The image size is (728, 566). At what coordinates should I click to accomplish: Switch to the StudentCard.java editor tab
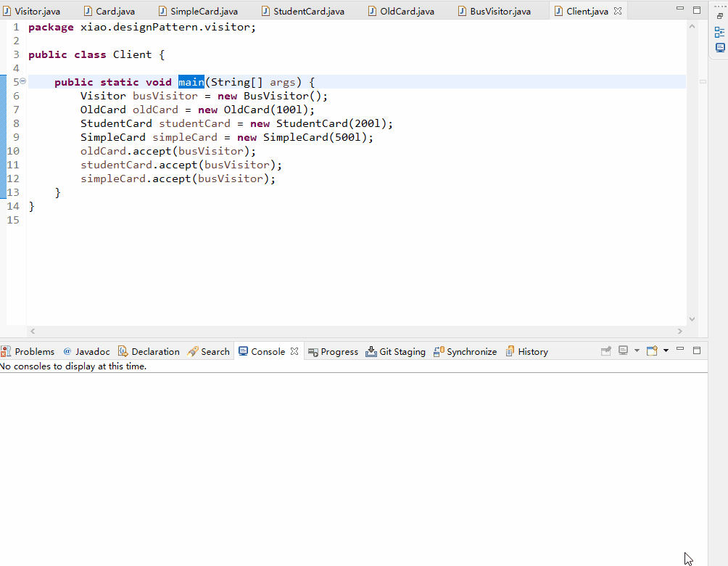coord(303,11)
